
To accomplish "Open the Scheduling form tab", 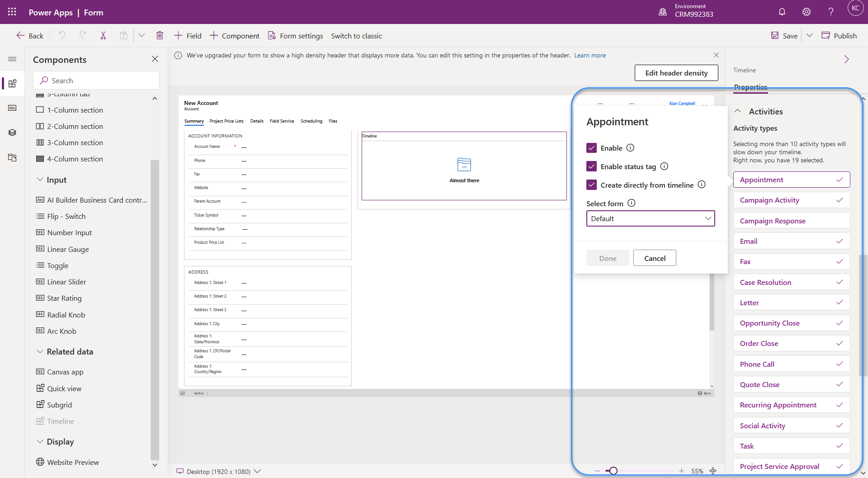I will [x=311, y=121].
